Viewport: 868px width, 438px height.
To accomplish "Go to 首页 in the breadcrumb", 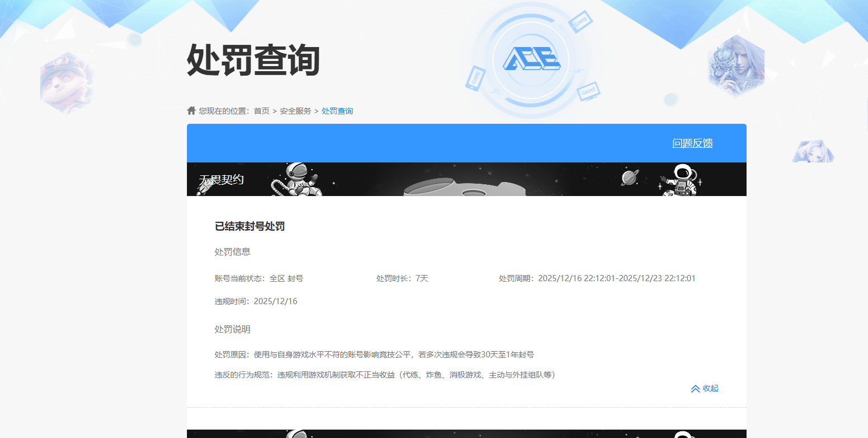I will click(261, 111).
